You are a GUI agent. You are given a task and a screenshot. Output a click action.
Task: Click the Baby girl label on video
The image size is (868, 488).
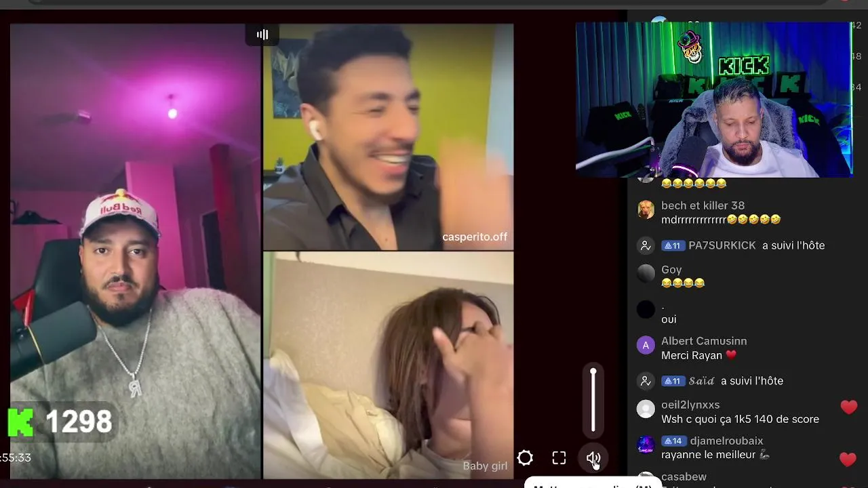[x=485, y=466]
